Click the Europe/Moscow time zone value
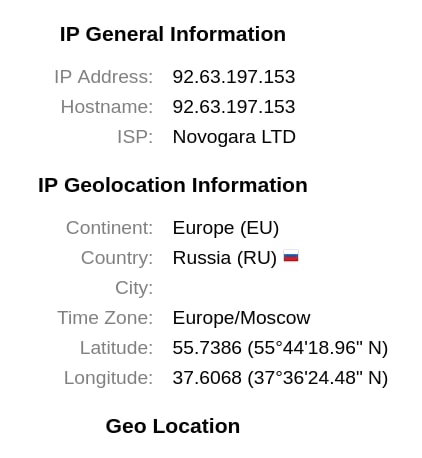 pos(241,318)
